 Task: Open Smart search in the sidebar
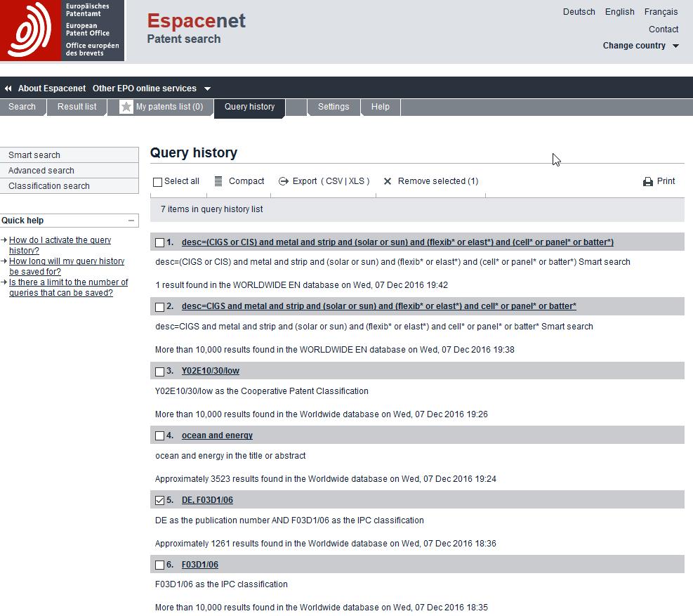click(69, 155)
